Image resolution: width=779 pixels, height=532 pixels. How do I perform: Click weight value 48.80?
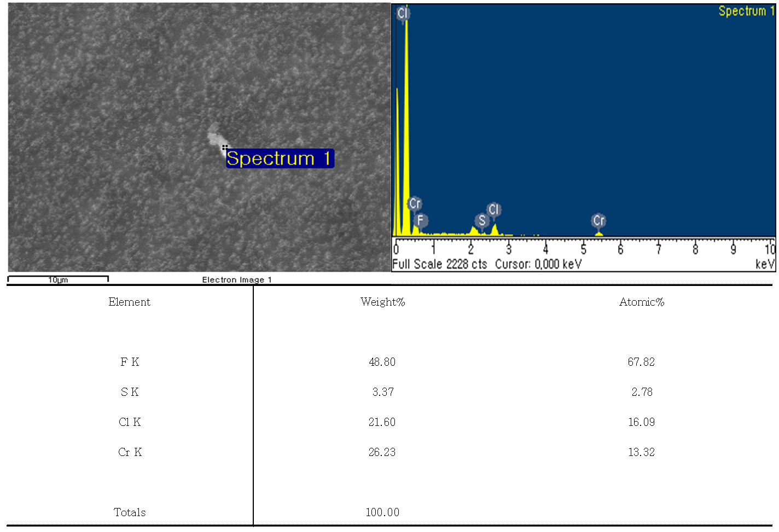pyautogui.click(x=382, y=362)
